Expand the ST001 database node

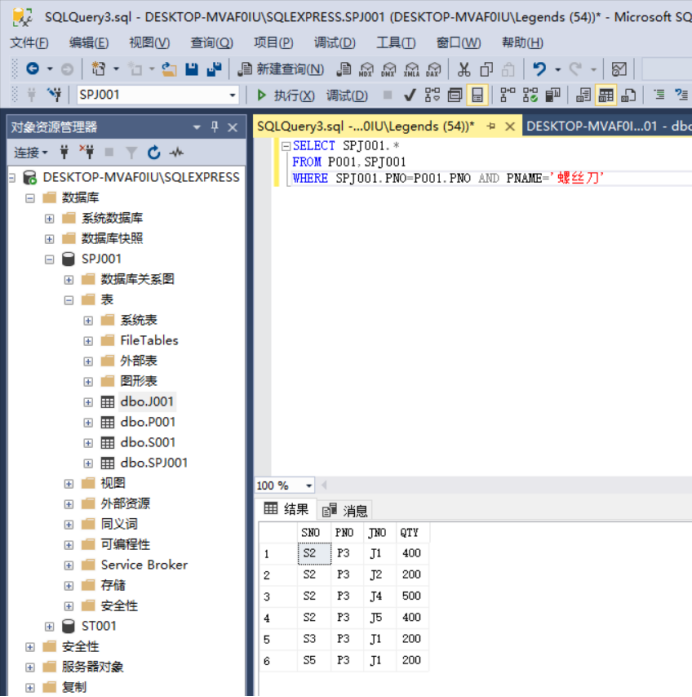[x=49, y=626]
